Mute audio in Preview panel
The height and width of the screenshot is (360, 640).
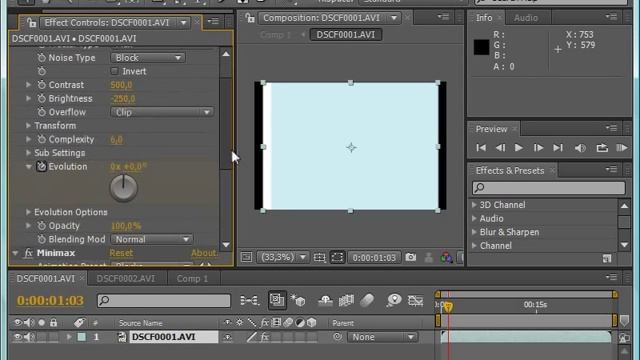[x=580, y=148]
